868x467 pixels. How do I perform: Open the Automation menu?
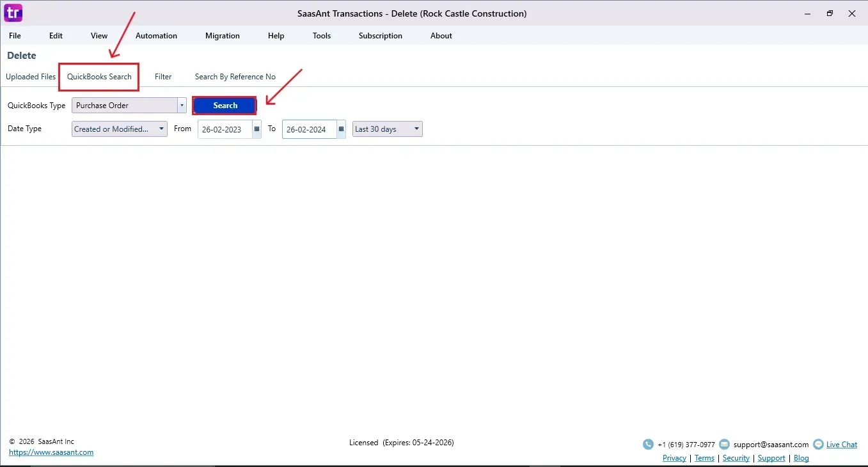point(156,36)
